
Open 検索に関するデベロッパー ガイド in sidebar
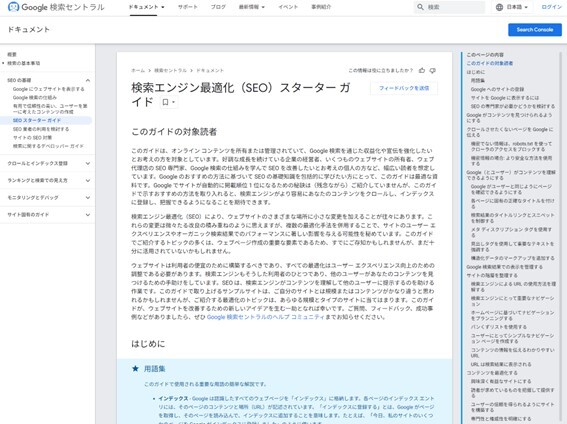tap(48, 146)
